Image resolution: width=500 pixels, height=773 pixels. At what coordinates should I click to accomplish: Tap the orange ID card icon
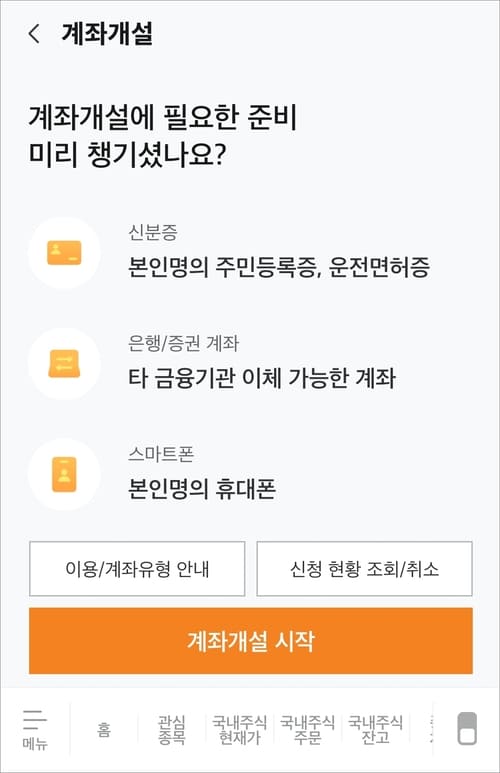(x=64, y=253)
